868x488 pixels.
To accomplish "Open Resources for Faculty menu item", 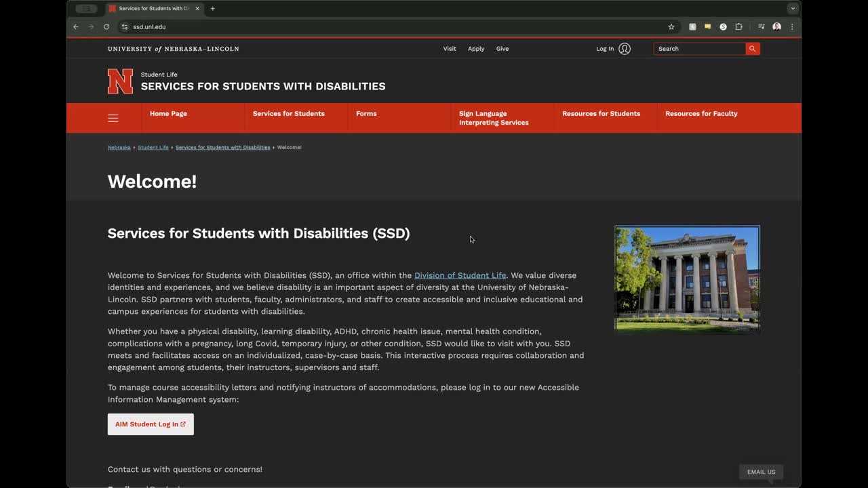I will pos(701,114).
